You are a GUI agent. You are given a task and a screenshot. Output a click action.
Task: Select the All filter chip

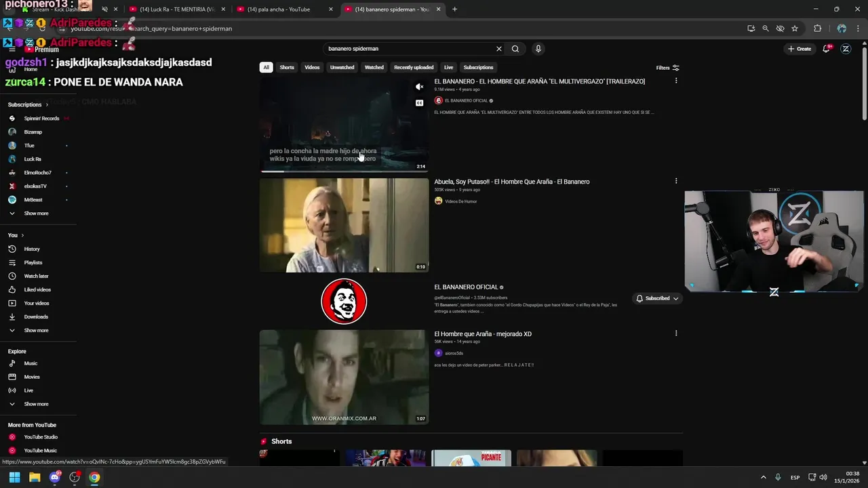coord(267,67)
